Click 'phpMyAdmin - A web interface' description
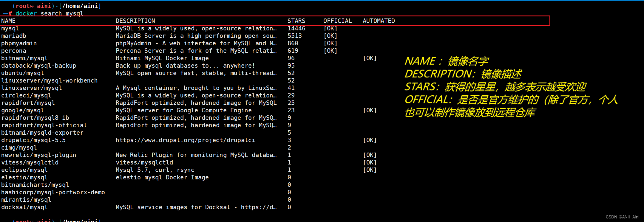This screenshot has height=222, width=644. click(x=196, y=43)
